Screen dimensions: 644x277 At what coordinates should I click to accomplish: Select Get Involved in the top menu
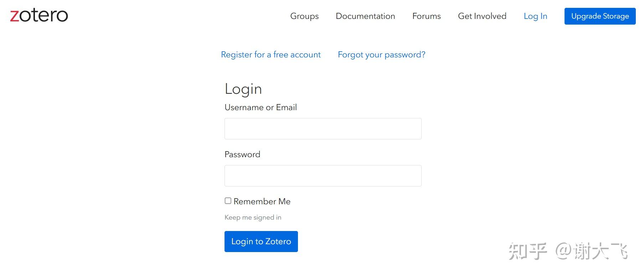point(482,16)
